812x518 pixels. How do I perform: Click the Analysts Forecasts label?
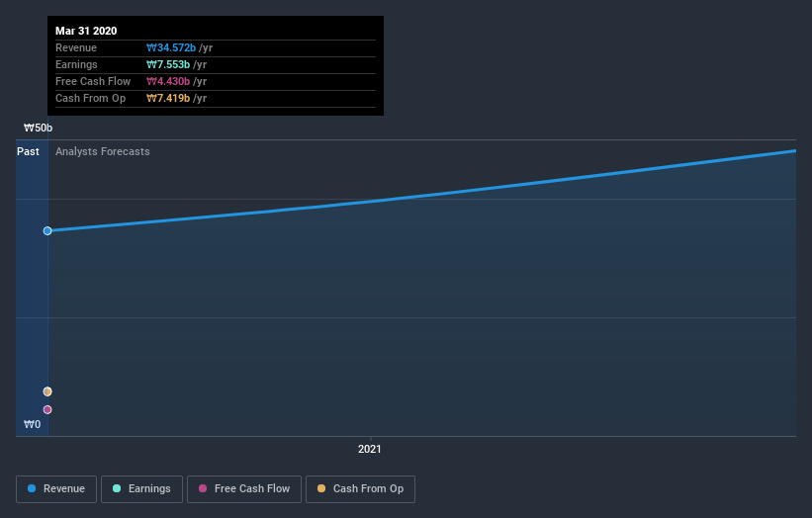click(103, 151)
